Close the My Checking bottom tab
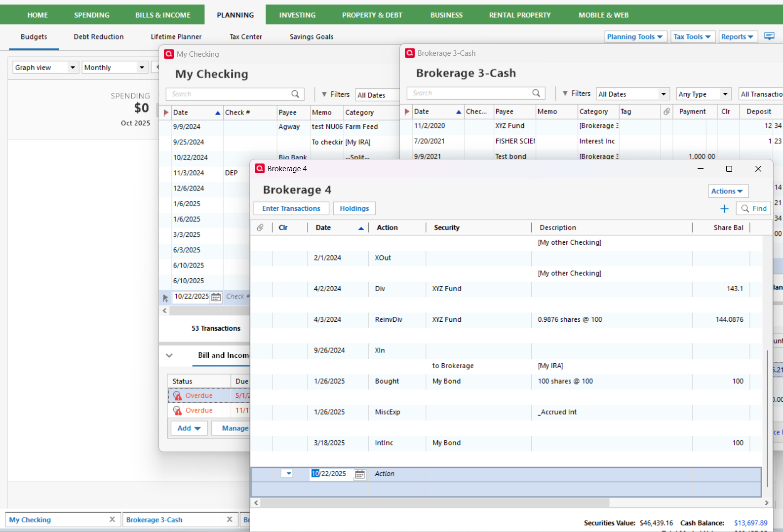This screenshot has height=532, width=783. click(112, 519)
